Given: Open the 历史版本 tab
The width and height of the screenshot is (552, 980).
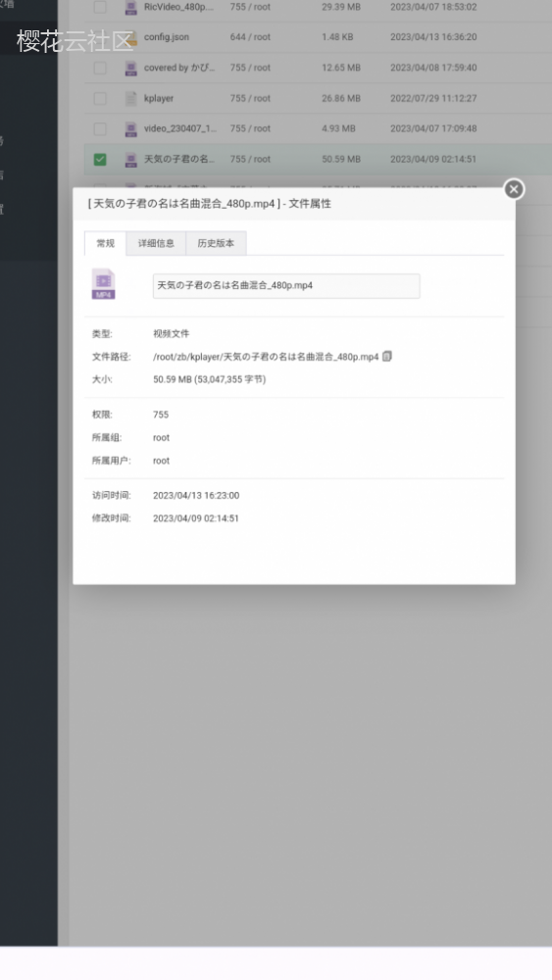Looking at the screenshot, I should (217, 243).
